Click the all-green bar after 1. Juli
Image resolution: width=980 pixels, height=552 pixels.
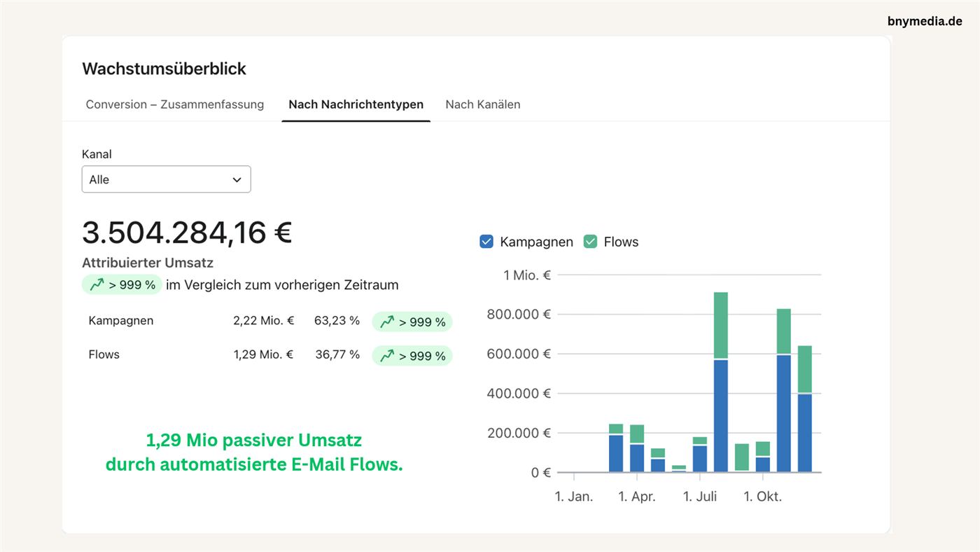[x=742, y=457]
